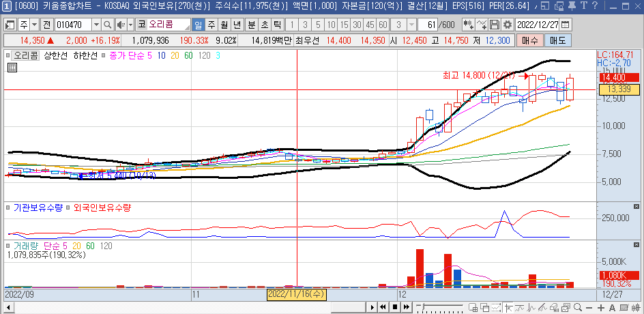Select the 일 daily period toggle

[199, 25]
